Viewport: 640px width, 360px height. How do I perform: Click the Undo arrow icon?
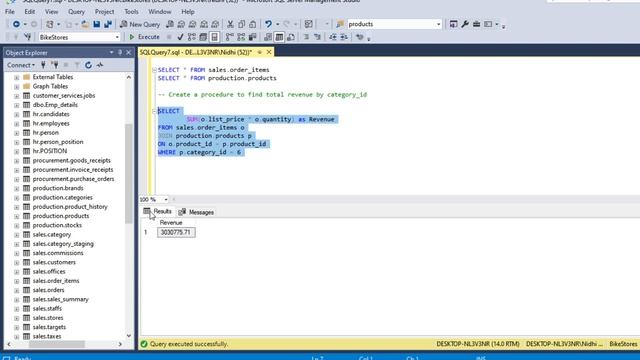coord(268,24)
